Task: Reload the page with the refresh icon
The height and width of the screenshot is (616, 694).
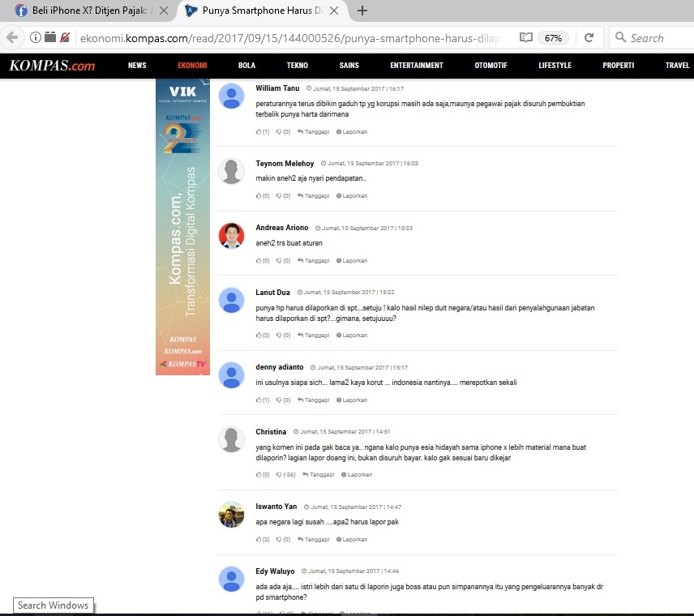Action: 589,38
